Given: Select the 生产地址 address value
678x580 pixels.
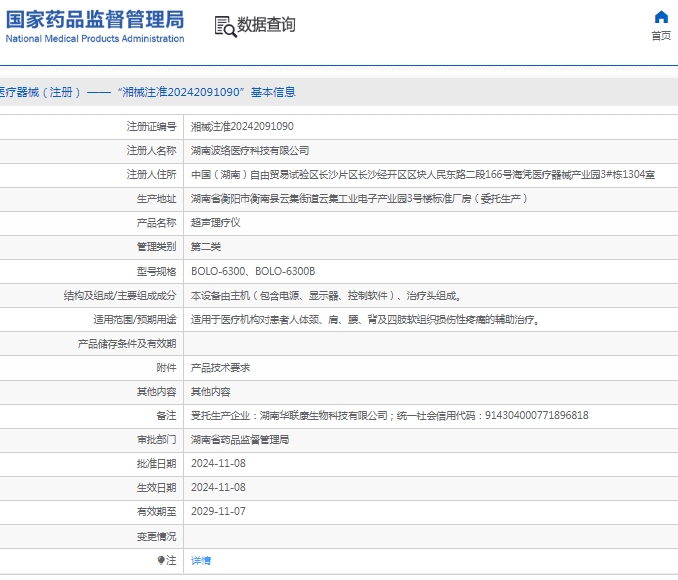Looking at the screenshot, I should tap(359, 199).
